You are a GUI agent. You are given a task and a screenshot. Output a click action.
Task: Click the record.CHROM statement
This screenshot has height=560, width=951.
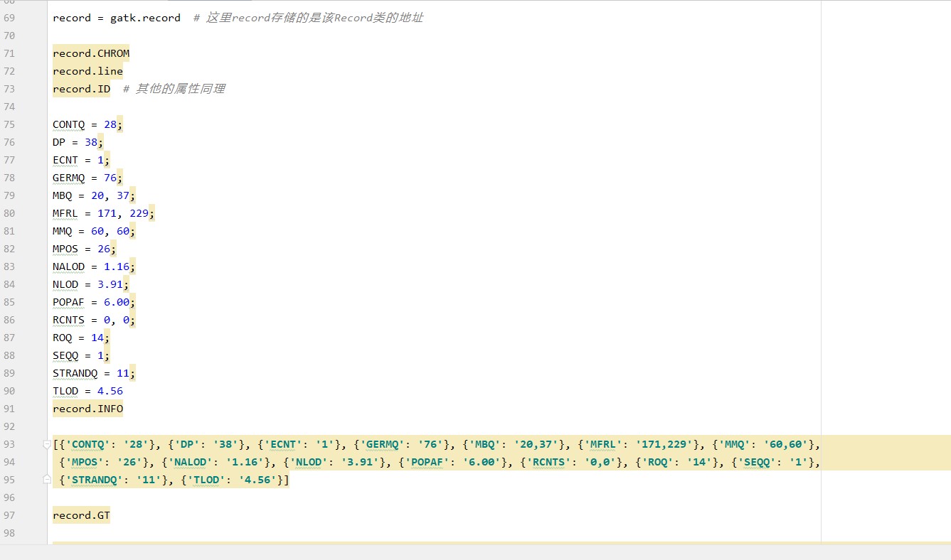(91, 53)
